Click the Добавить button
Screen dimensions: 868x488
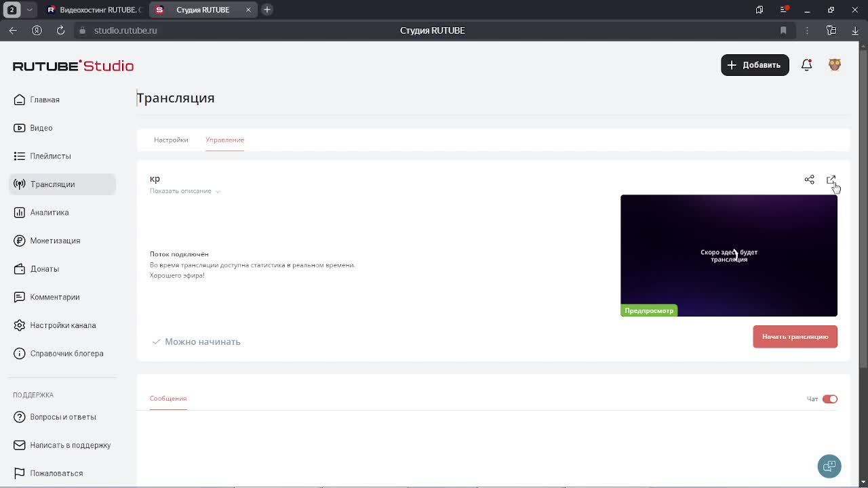point(755,65)
